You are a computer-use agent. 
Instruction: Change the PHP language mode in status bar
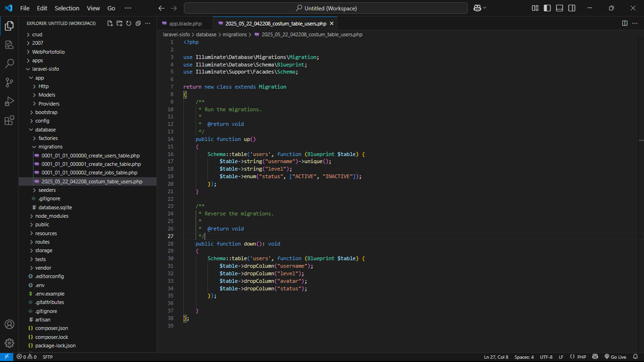[581, 357]
